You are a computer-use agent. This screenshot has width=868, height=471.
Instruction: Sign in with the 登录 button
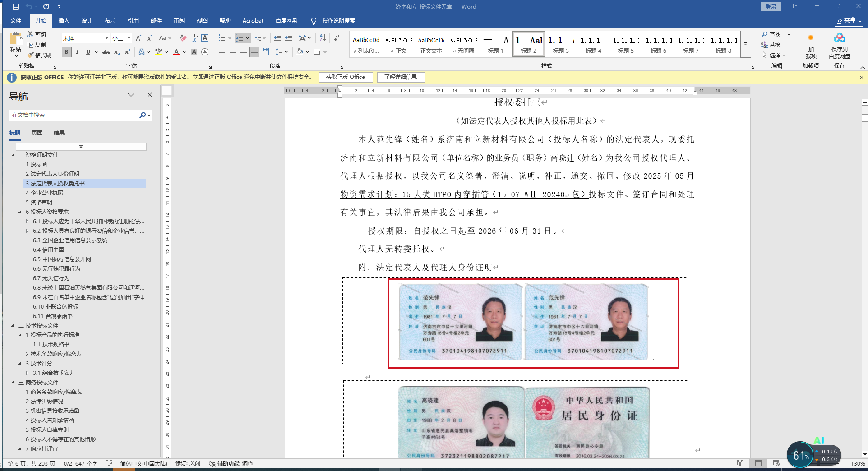[x=771, y=6]
